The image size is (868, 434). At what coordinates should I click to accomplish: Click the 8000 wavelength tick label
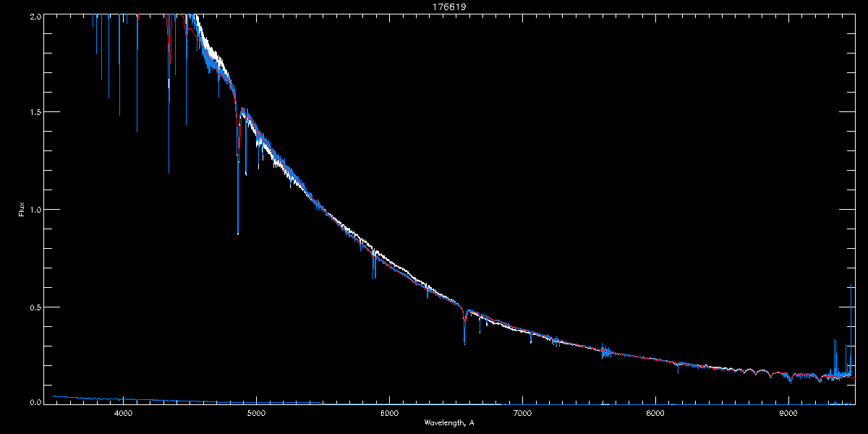click(655, 413)
